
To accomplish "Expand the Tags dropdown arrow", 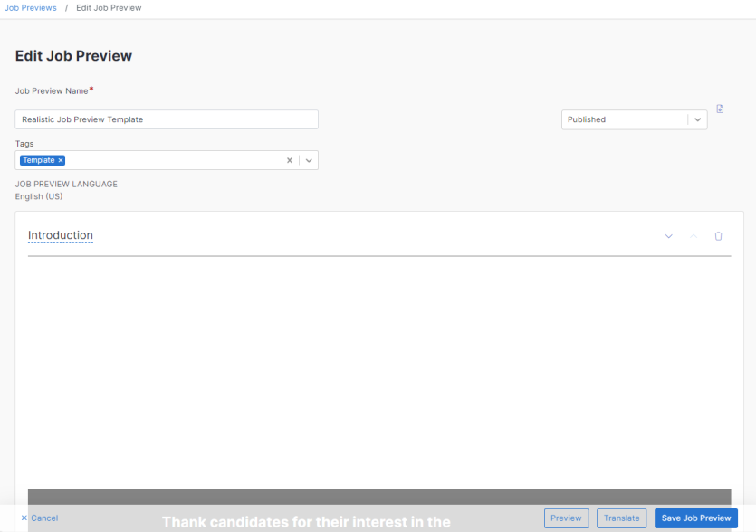I will tap(309, 160).
